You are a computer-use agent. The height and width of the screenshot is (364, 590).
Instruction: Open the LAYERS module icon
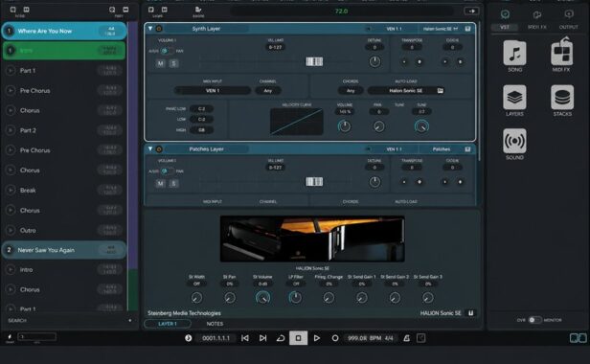point(514,97)
